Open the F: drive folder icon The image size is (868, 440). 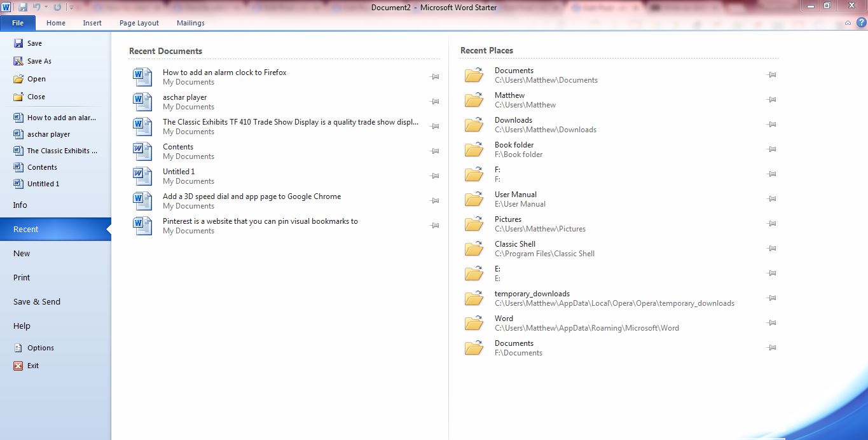pos(474,174)
